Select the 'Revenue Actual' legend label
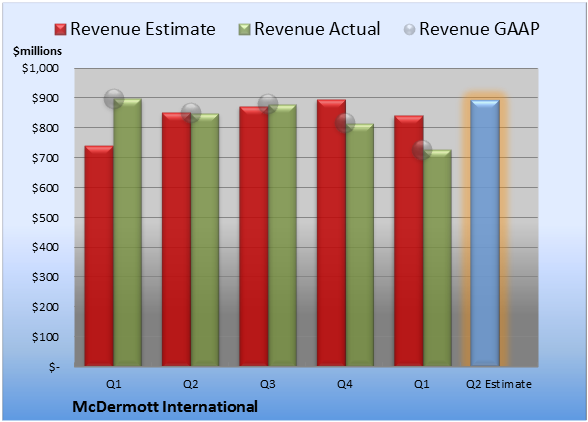The width and height of the screenshot is (588, 422). click(x=317, y=29)
